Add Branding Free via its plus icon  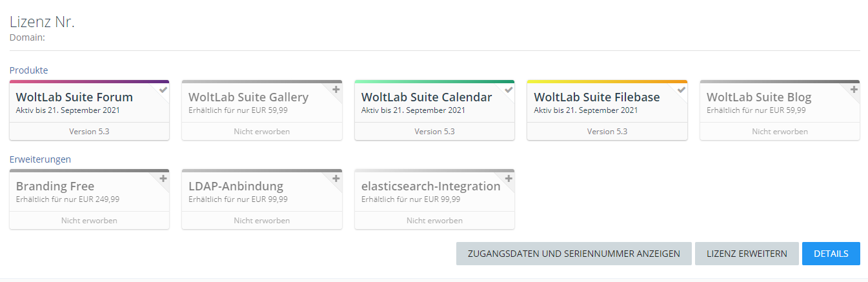pos(163,178)
